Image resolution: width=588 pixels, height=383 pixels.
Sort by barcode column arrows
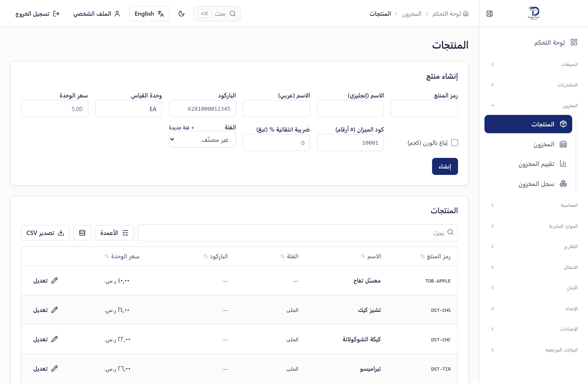(206, 256)
